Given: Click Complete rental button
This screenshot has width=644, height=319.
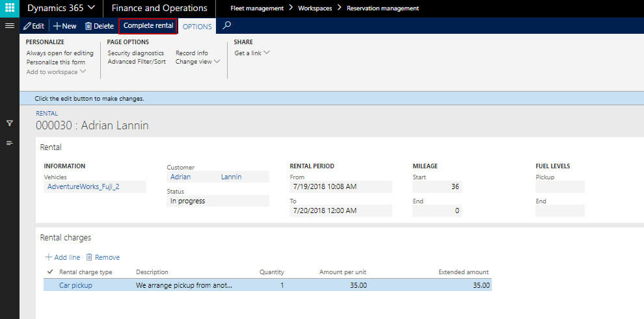Looking at the screenshot, I should coord(148,26).
